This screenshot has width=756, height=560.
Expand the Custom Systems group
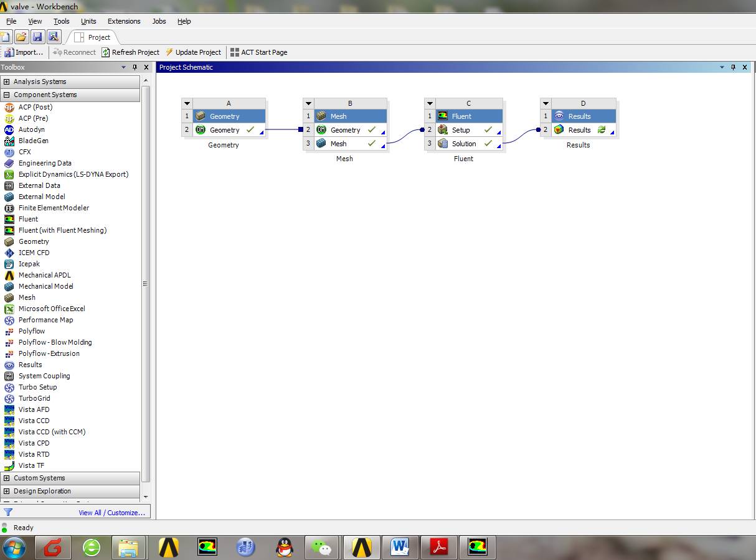pos(6,478)
